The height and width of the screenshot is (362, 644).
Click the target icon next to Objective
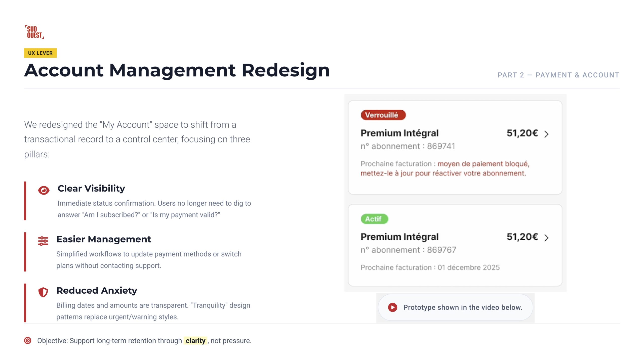[x=28, y=340]
